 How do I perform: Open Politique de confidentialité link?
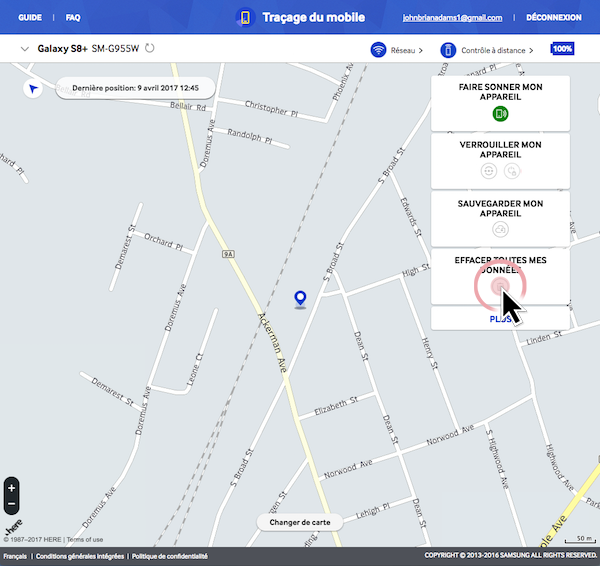tap(170, 556)
